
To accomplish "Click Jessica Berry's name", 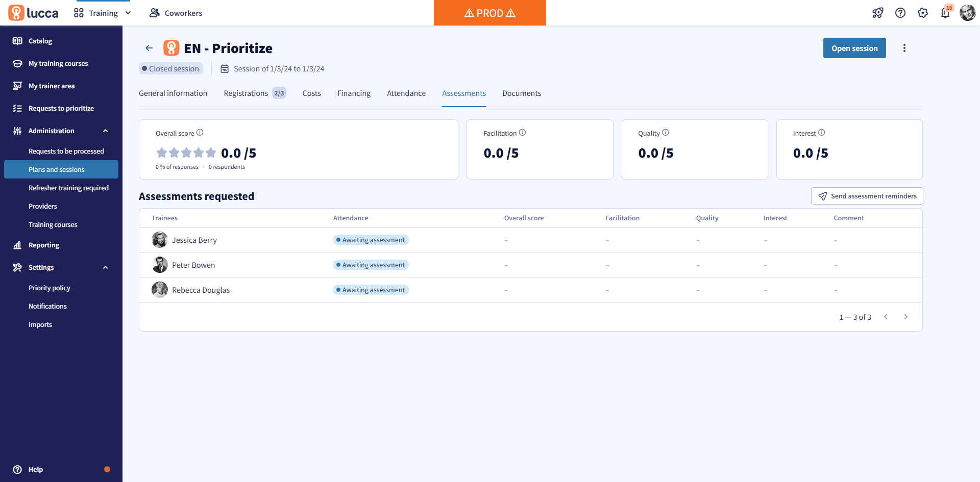I will (194, 240).
